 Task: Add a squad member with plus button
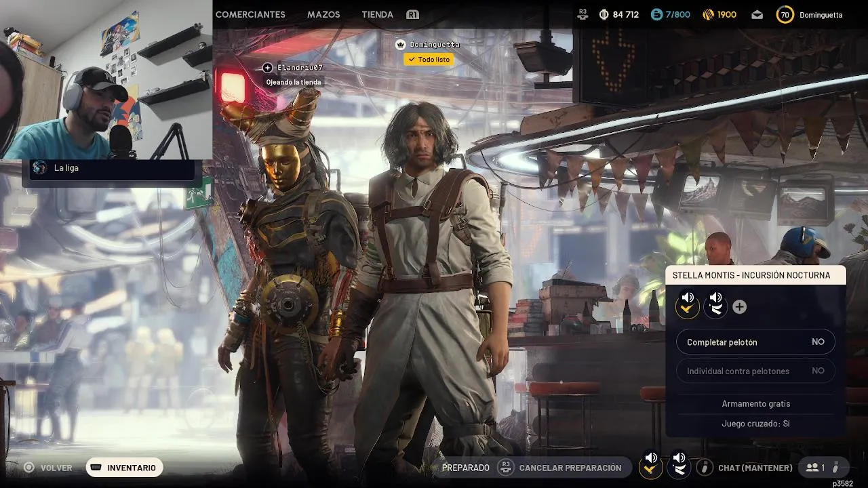[739, 307]
